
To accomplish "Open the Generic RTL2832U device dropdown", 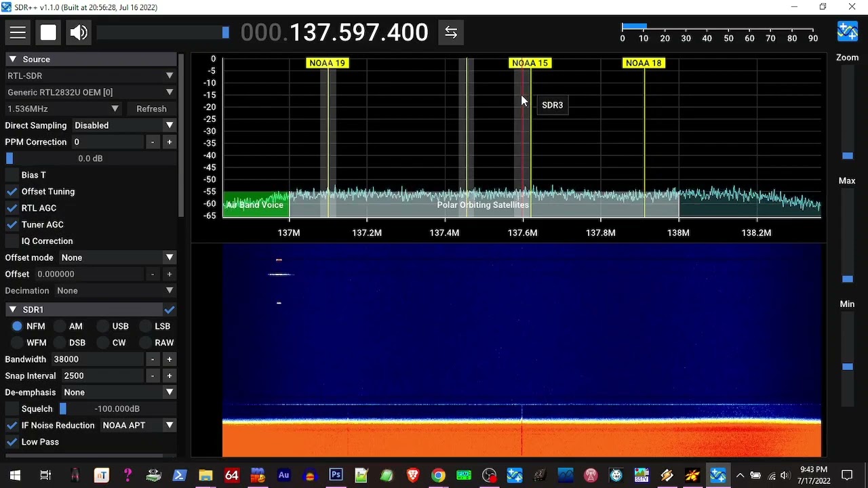I will pyautogui.click(x=90, y=92).
